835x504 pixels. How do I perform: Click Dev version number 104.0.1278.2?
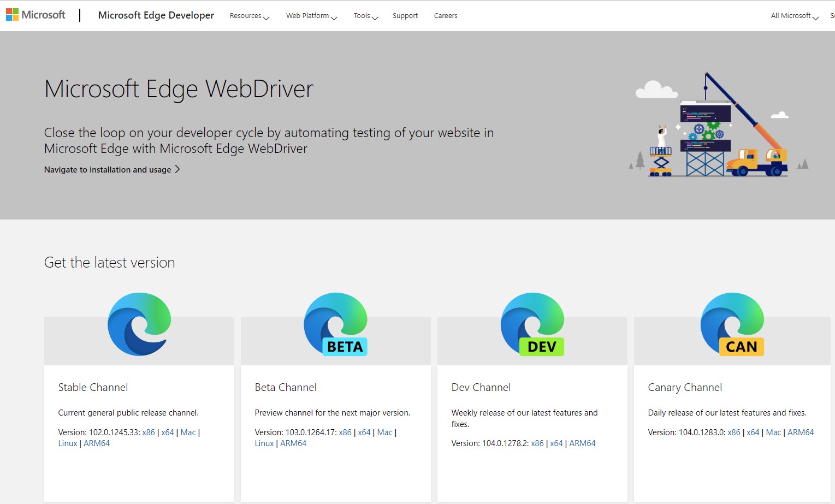click(505, 443)
